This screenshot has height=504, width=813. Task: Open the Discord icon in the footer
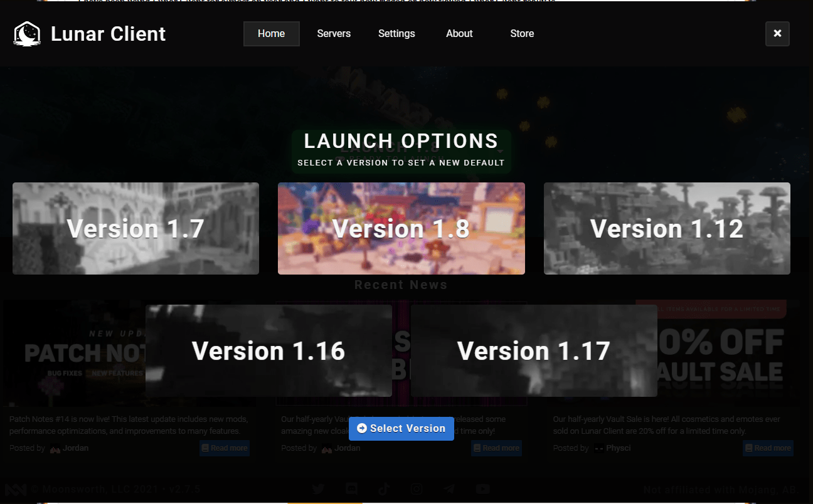coord(351,489)
